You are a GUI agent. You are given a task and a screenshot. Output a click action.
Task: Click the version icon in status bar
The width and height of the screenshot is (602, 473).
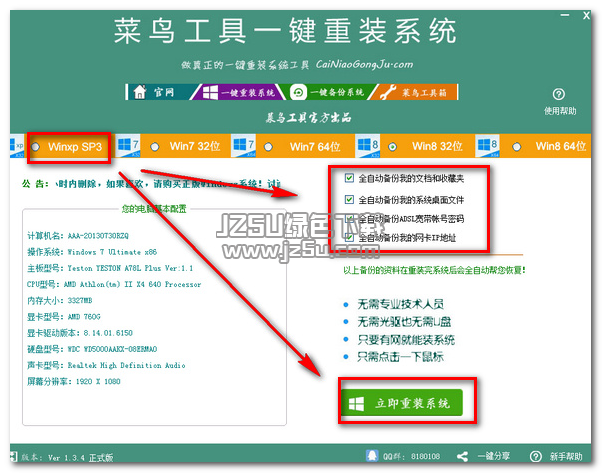click(14, 456)
